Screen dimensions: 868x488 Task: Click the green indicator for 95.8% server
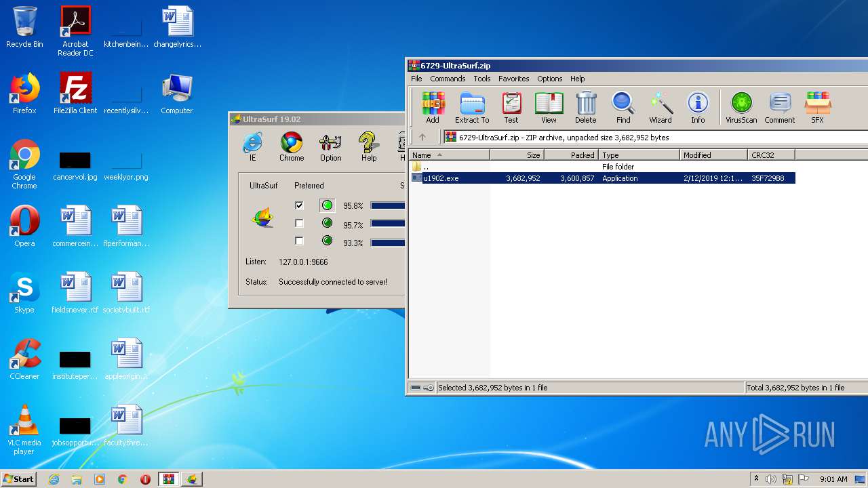(x=328, y=205)
